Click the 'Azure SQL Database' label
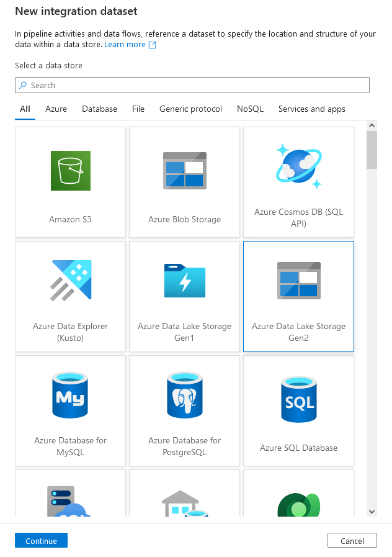The height and width of the screenshot is (557, 392). point(299,448)
